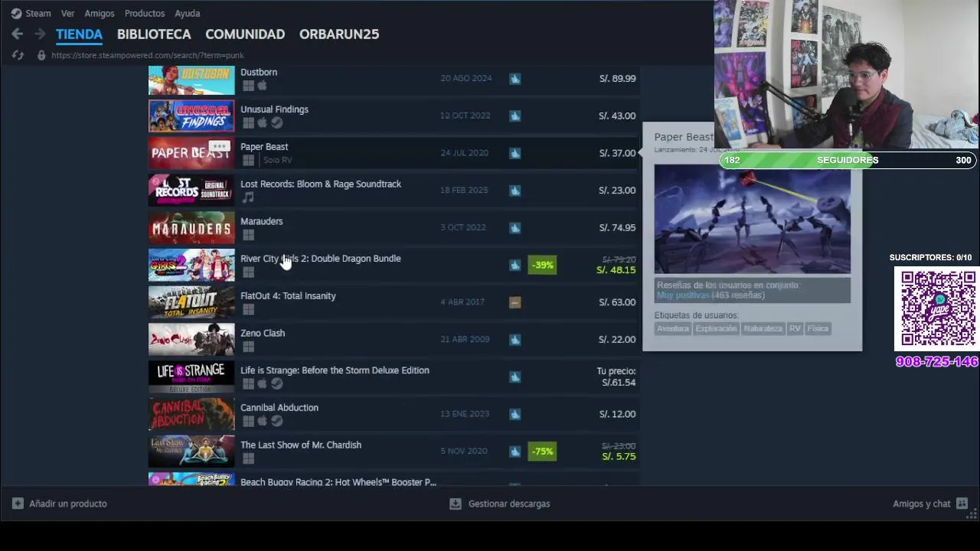Open the Dustborn thumbnail
The height and width of the screenshot is (551, 980).
pos(191,80)
